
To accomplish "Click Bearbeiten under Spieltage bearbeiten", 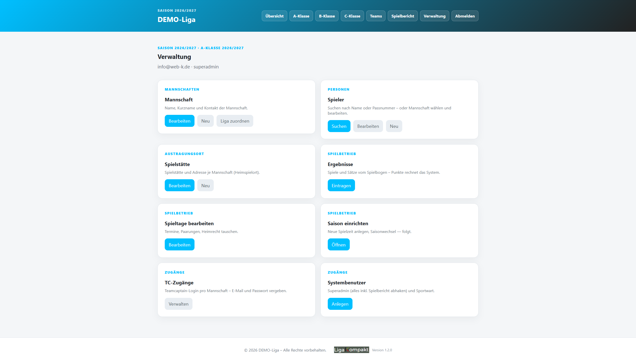I will (179, 245).
